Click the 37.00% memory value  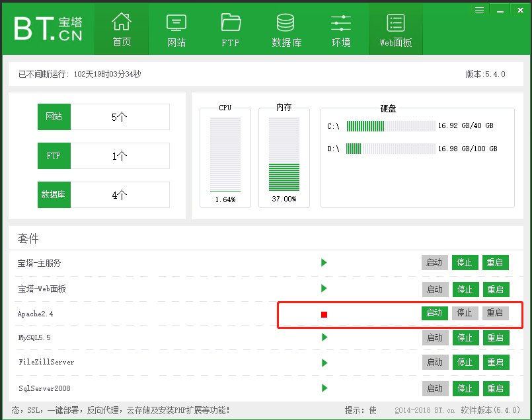[284, 199]
